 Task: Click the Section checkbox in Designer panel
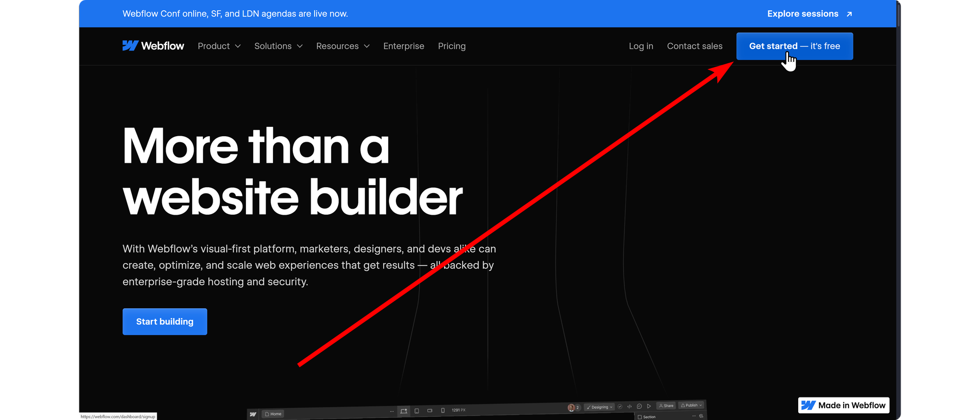pyautogui.click(x=639, y=417)
